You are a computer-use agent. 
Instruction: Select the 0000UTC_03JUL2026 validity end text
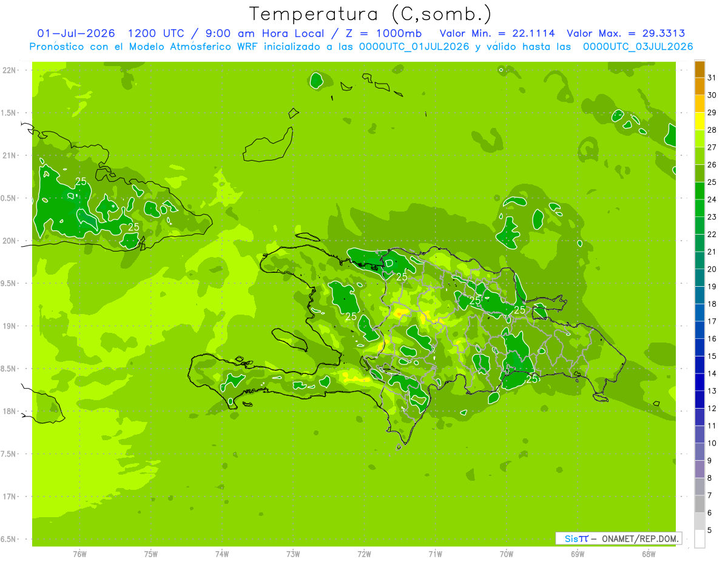[638, 47]
